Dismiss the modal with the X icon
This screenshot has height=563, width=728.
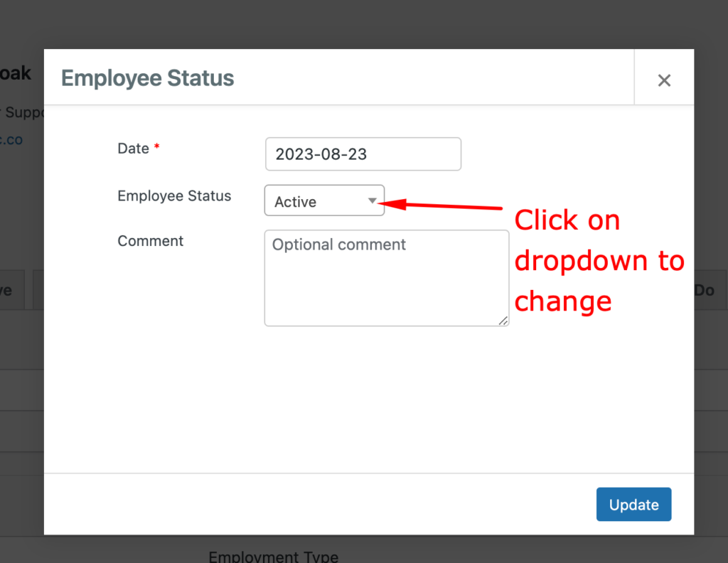point(663,80)
